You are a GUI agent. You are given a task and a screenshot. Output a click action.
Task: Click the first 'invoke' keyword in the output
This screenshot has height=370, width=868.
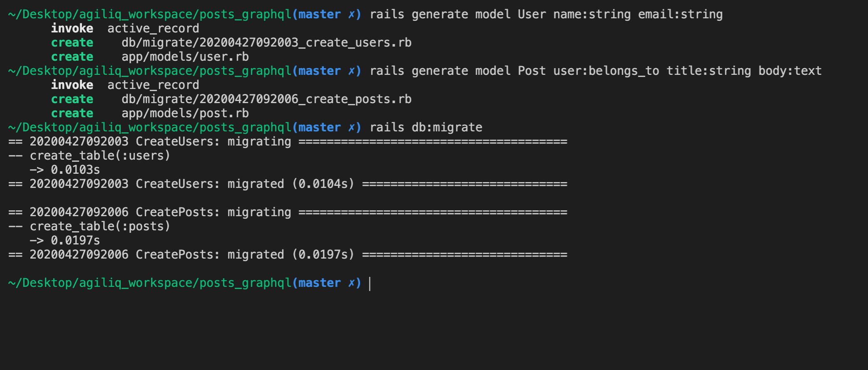point(72,28)
